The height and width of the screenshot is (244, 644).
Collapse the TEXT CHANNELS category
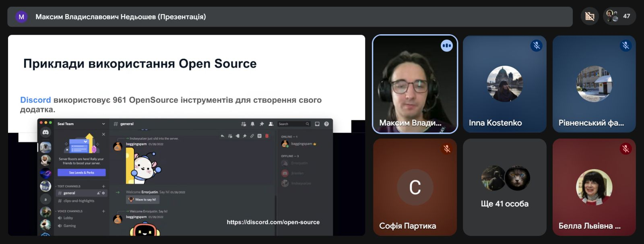click(x=68, y=186)
